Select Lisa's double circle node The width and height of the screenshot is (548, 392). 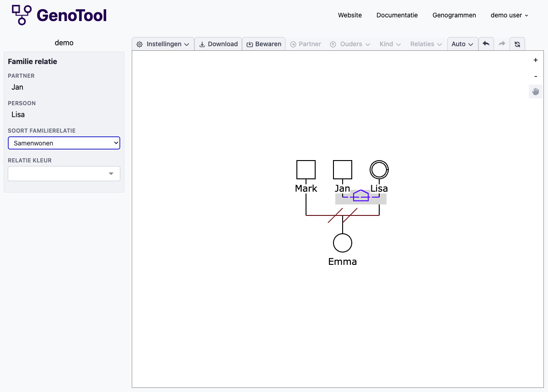tap(379, 170)
